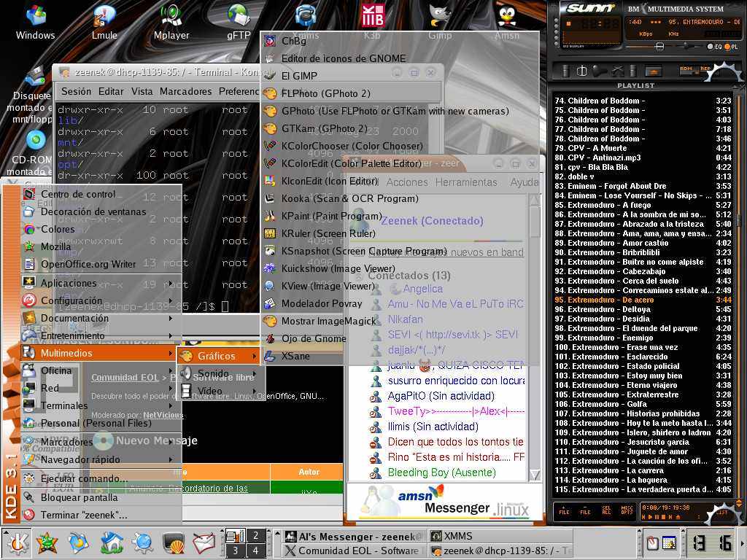Expand the Aplicaciones submenu in K menu
The height and width of the screenshot is (560, 747).
coord(69,283)
